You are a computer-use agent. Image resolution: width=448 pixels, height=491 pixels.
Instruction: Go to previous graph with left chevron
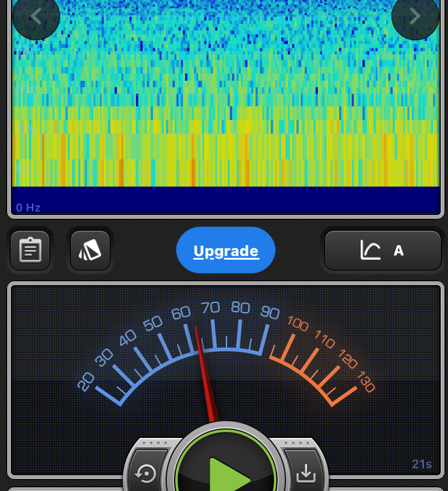pos(36,16)
